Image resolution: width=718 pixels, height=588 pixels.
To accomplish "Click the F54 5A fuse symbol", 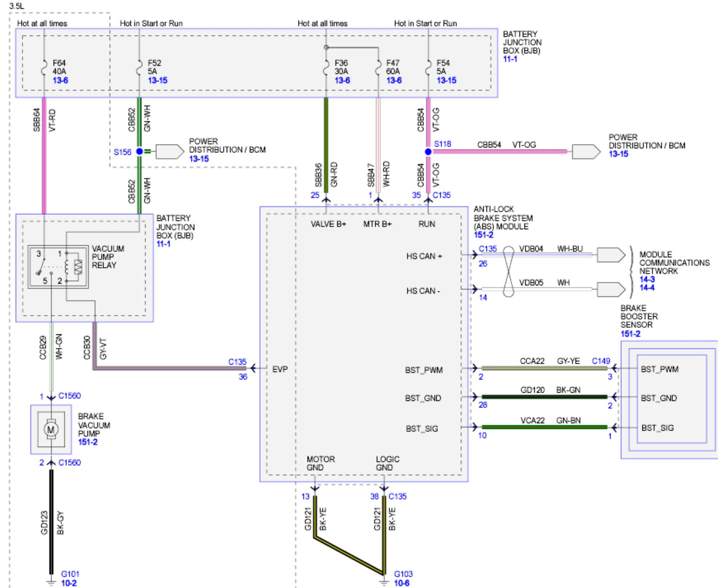I will point(428,68).
